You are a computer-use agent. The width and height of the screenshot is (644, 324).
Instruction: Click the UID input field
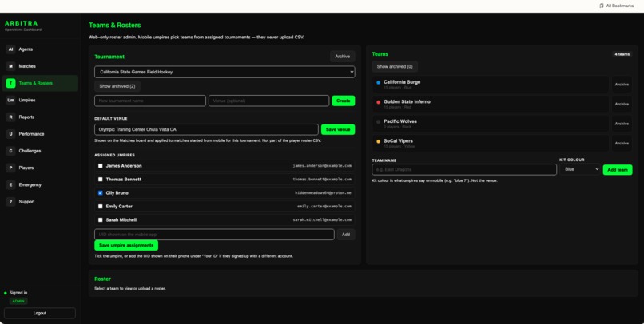pyautogui.click(x=214, y=235)
